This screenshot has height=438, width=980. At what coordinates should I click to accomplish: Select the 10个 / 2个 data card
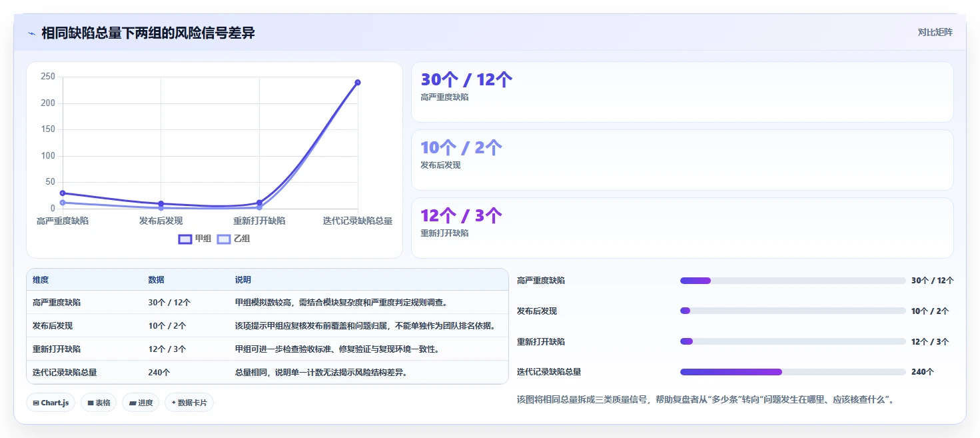point(682,160)
